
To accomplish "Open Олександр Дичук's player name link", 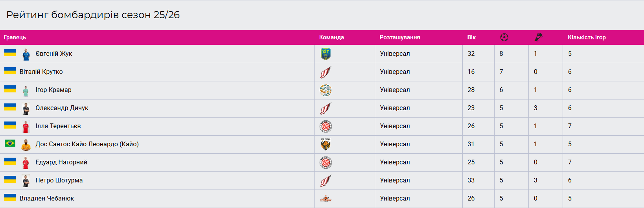I will pos(62,108).
